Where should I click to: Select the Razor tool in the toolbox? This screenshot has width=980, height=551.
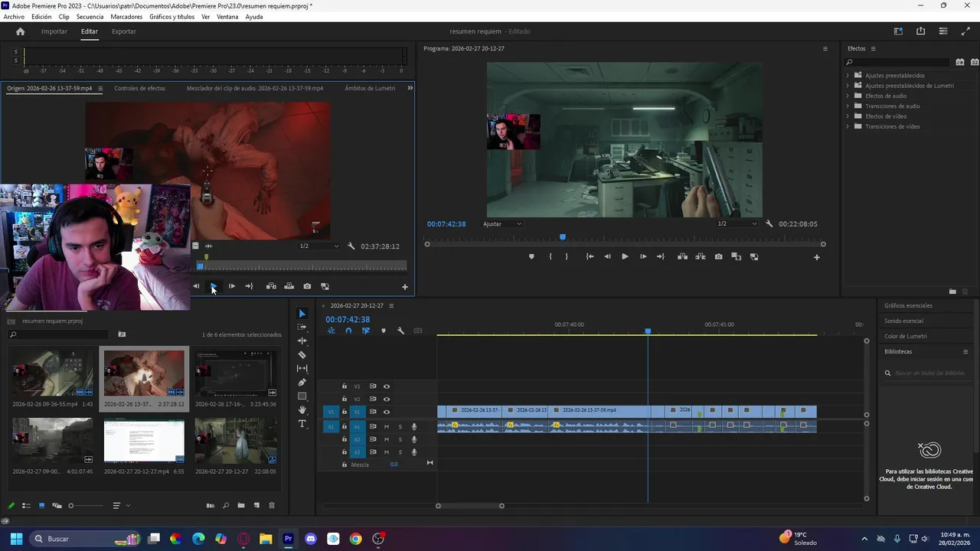point(302,355)
